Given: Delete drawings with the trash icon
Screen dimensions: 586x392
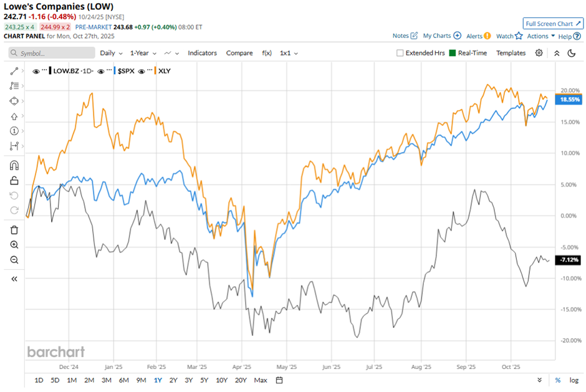Looking at the screenshot, I should pos(14,230).
